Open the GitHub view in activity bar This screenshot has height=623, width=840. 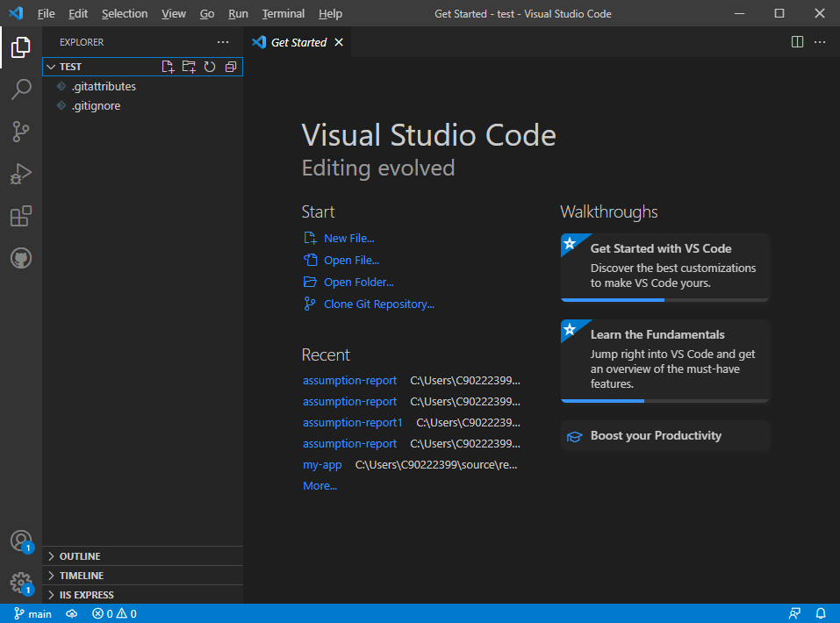pos(21,258)
